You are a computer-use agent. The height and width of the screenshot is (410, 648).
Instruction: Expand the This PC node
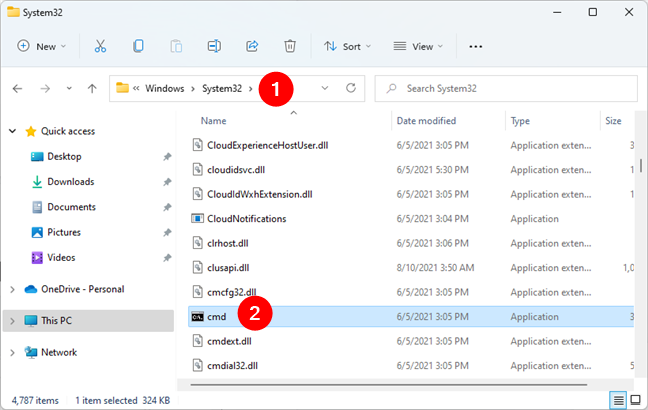click(12, 321)
